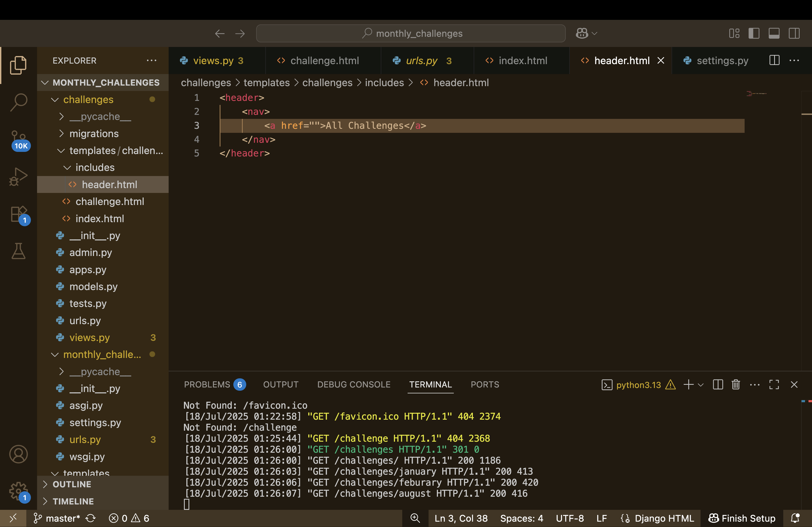
Task: Change indentation via Spaces: 4
Action: pyautogui.click(x=522, y=518)
